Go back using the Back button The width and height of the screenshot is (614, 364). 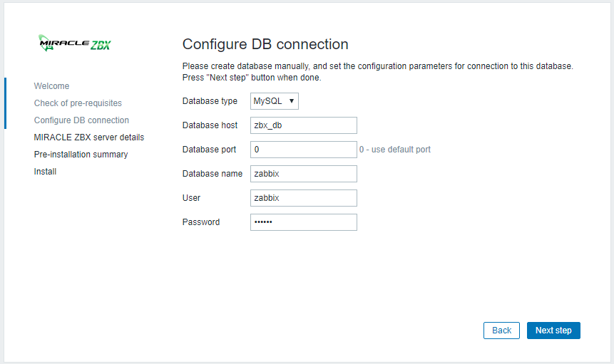[501, 331]
